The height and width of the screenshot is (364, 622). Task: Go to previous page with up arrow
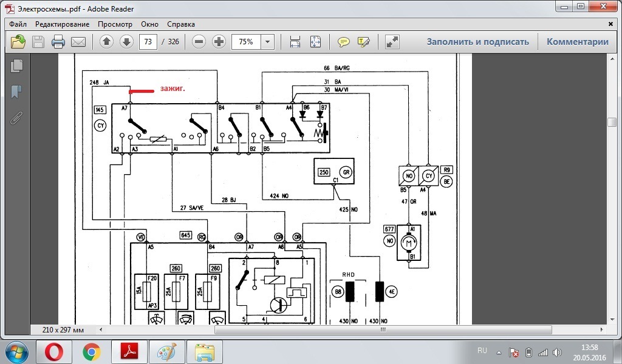(106, 42)
